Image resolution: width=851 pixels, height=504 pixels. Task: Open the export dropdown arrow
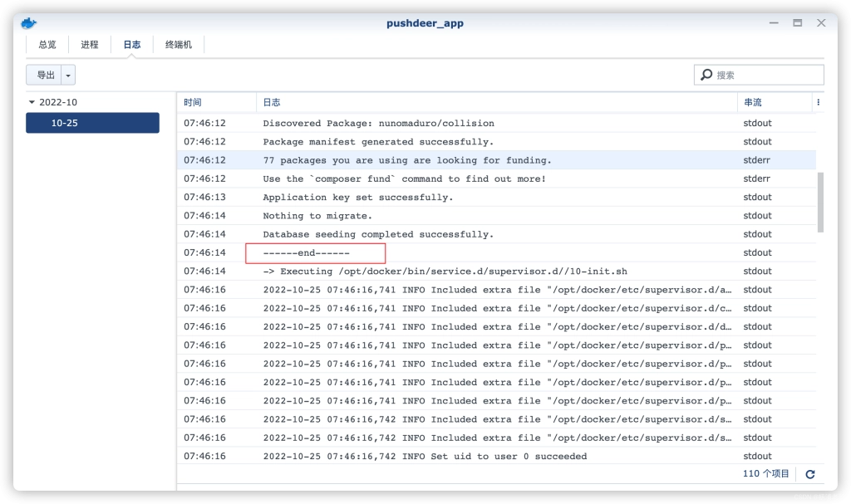[68, 76]
